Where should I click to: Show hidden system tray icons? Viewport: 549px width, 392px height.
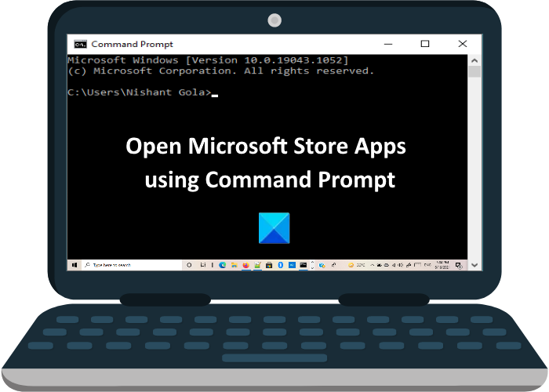[372, 265]
